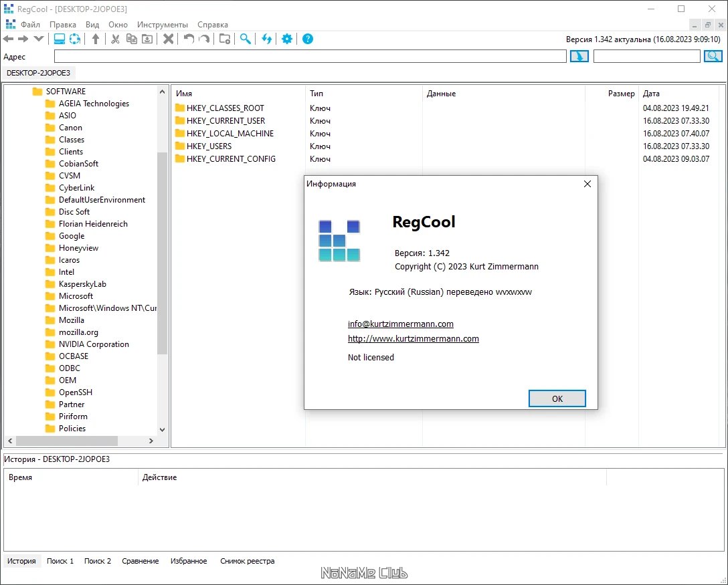Select the AGEIA Technologies tree folder
The image size is (728, 585).
coord(94,104)
